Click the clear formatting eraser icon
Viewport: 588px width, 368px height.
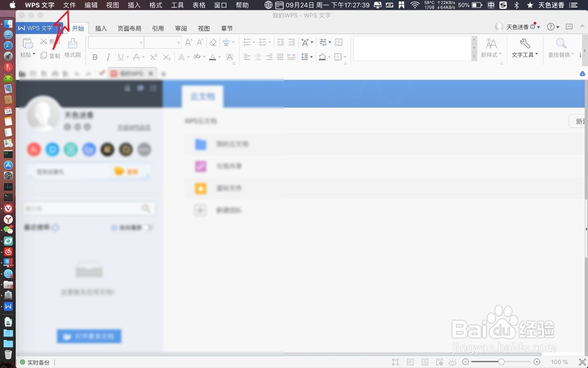(212, 42)
